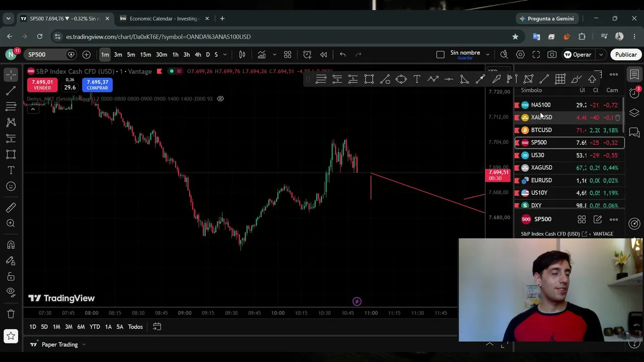This screenshot has width=644, height=362.
Task: Open the favorites star toolbar button
Action: (11, 336)
